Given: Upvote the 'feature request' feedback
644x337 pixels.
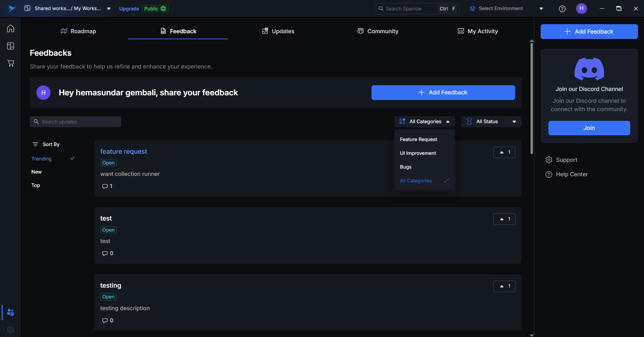Looking at the screenshot, I should coord(504,152).
